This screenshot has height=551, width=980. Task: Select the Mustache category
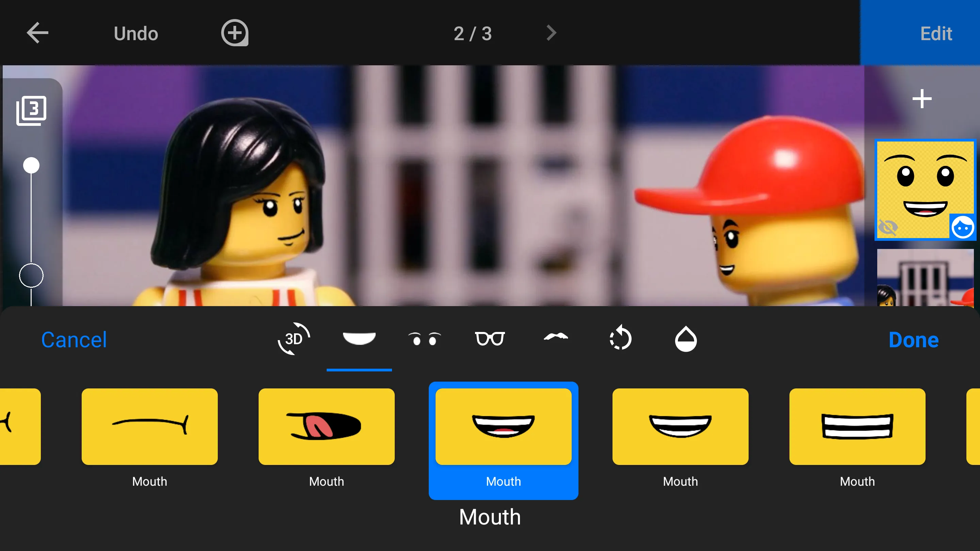click(x=555, y=338)
